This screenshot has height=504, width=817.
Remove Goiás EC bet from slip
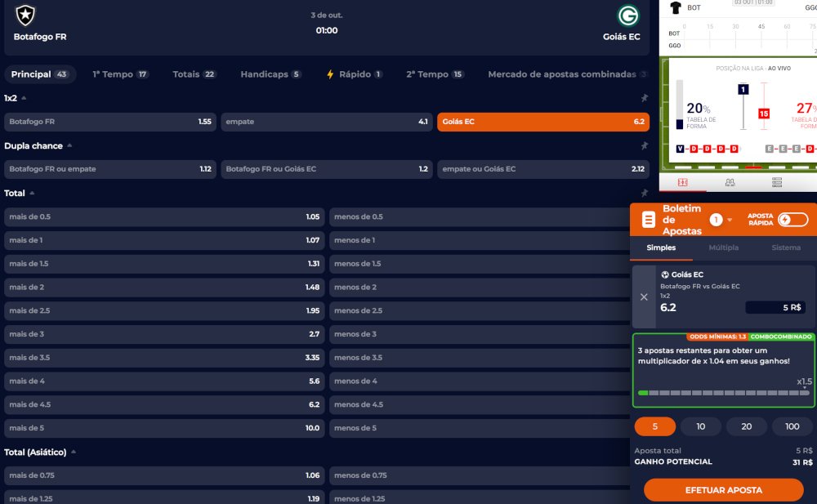click(x=644, y=297)
